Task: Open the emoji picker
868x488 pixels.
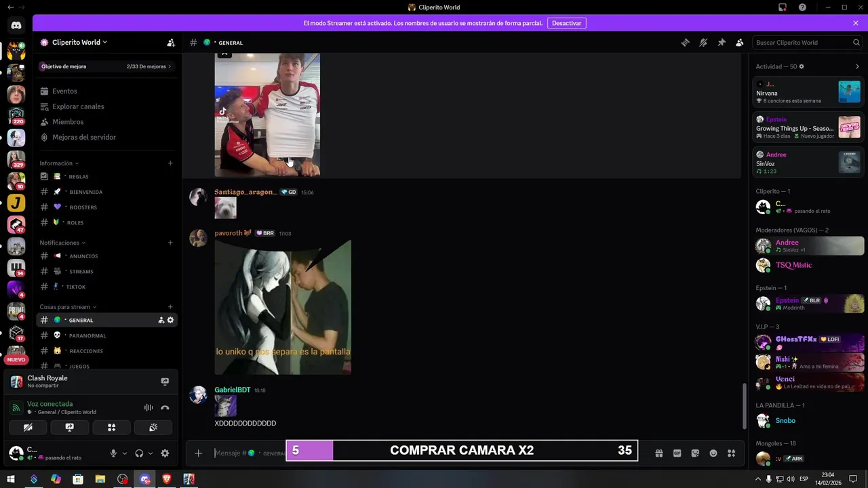Action: [x=713, y=453]
